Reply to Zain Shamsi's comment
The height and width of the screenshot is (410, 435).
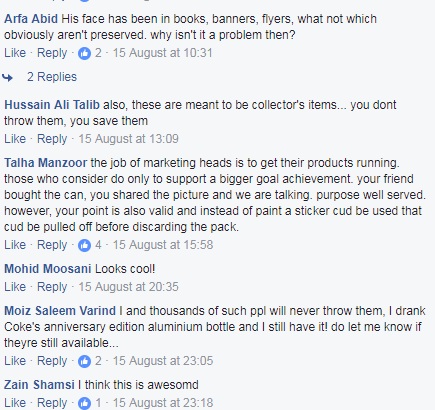(x=52, y=403)
